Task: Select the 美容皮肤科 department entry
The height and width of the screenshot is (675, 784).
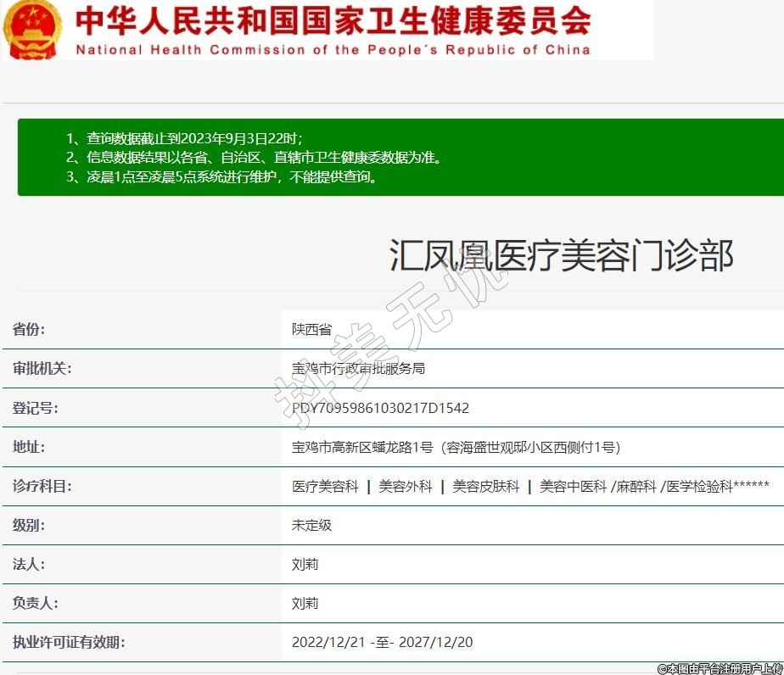Action: point(485,487)
